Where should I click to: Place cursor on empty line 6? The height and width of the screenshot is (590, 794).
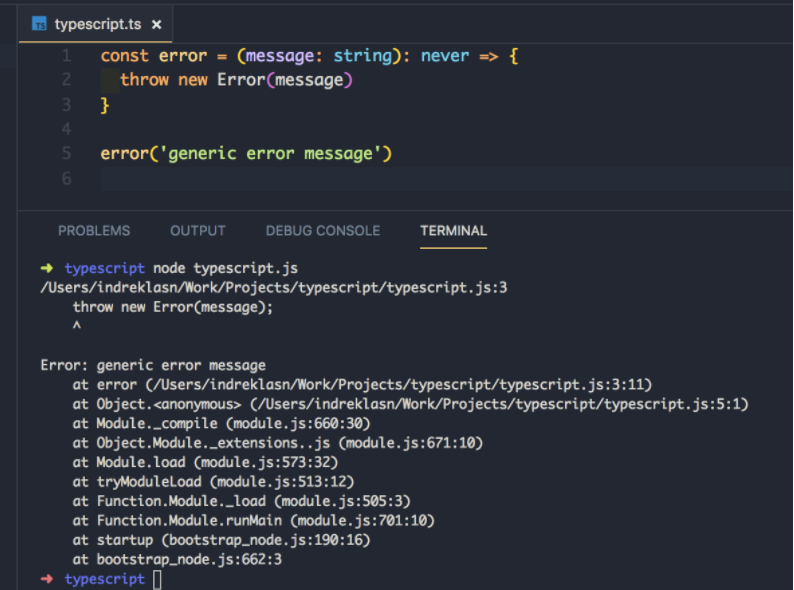[446, 178]
